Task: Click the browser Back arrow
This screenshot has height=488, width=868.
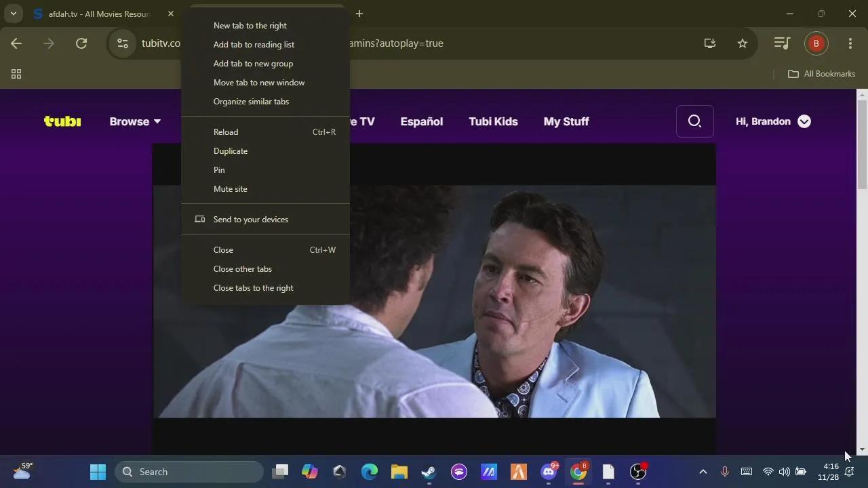Action: (16, 43)
